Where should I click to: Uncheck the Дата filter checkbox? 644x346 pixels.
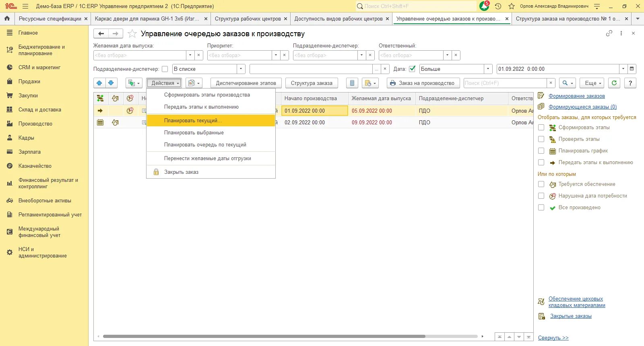tap(412, 69)
